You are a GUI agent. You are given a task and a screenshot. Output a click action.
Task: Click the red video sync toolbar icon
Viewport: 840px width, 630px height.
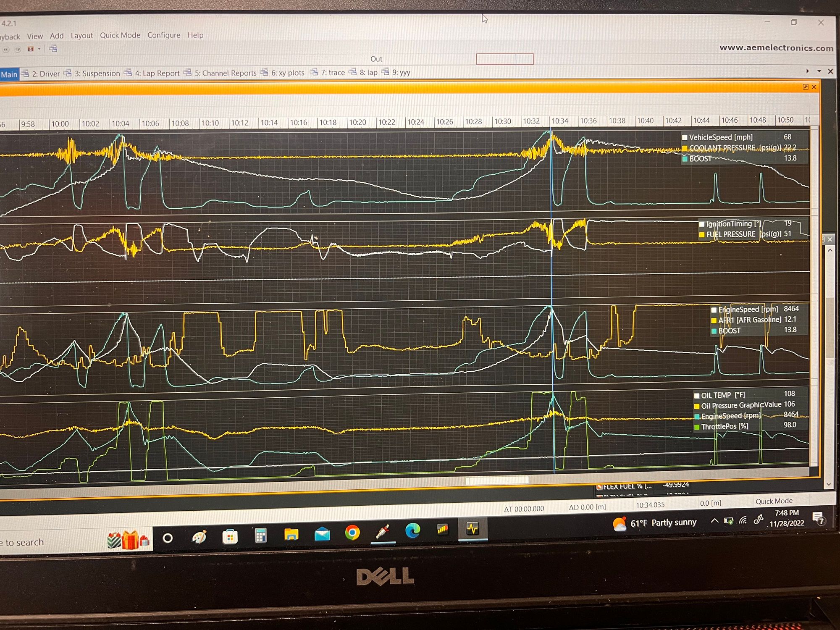[30, 49]
